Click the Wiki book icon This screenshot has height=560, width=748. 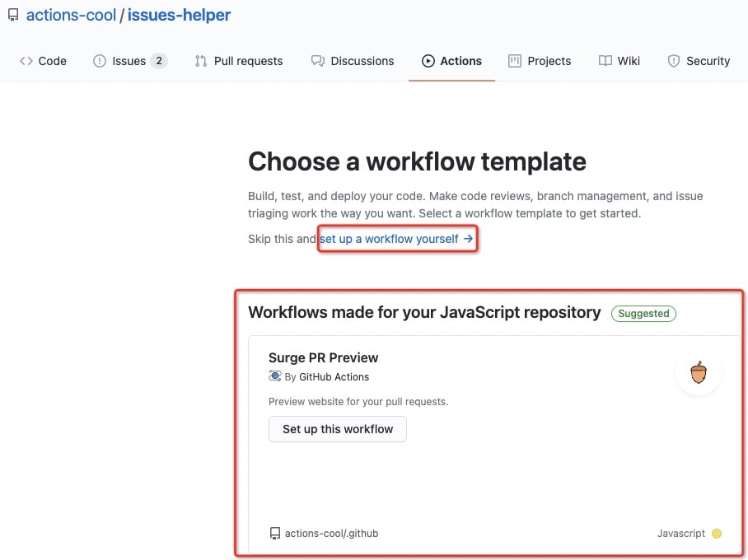point(605,61)
